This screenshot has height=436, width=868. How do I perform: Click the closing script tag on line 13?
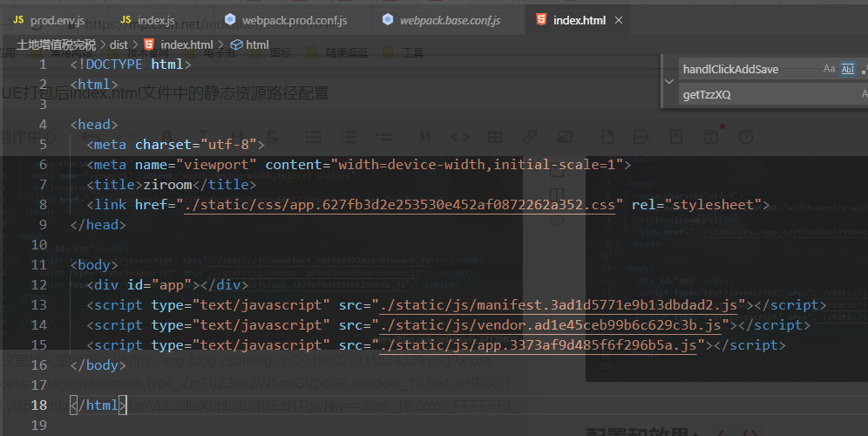[790, 305]
